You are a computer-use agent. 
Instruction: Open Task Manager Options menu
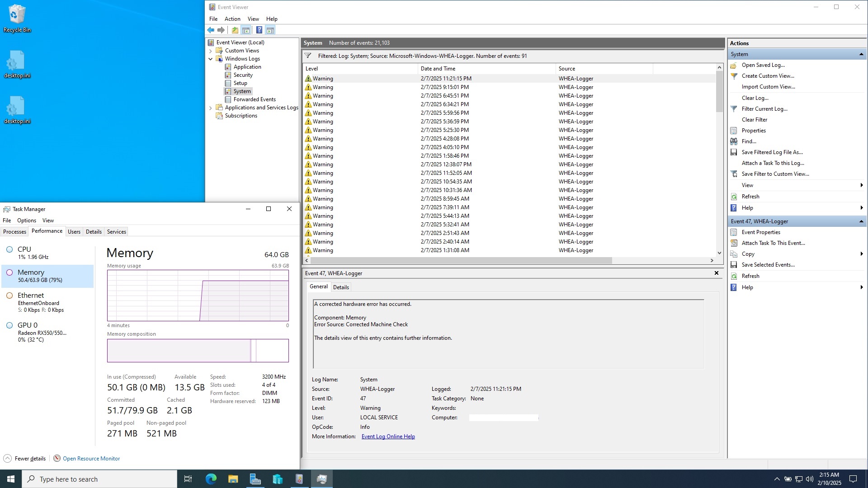point(27,221)
